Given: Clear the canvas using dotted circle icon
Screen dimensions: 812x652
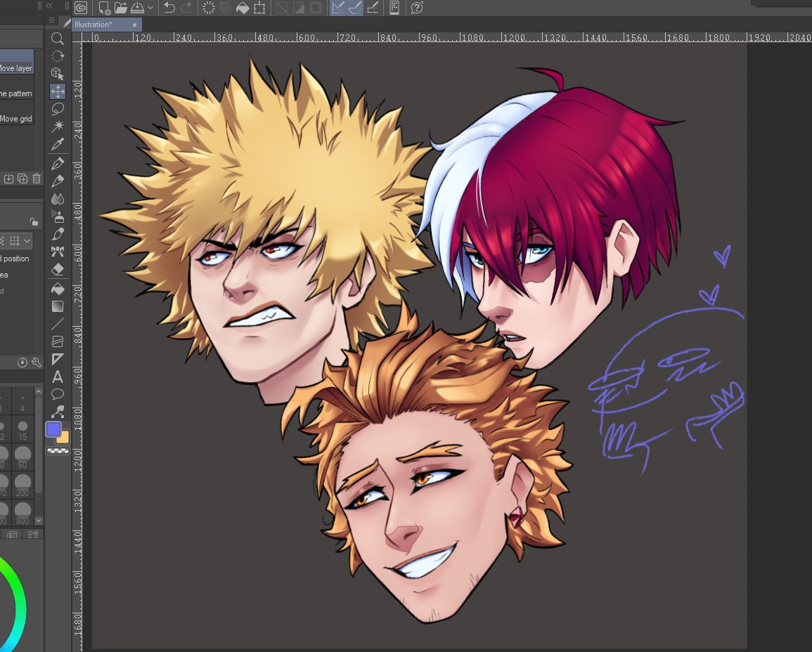Looking at the screenshot, I should tap(208, 8).
